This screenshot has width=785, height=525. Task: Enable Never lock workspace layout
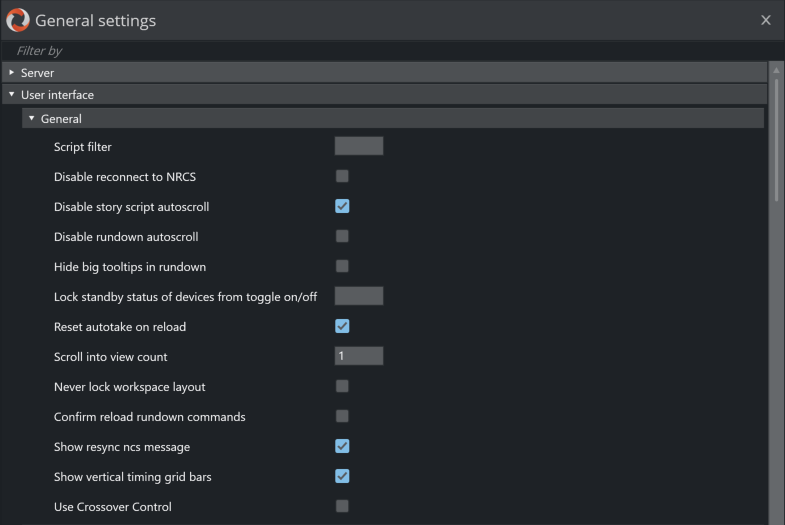click(342, 386)
